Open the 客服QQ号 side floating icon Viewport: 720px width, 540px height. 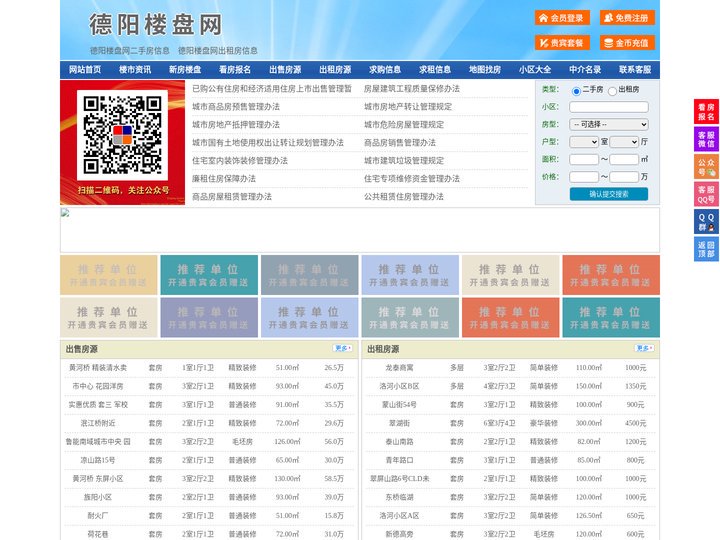(706, 194)
